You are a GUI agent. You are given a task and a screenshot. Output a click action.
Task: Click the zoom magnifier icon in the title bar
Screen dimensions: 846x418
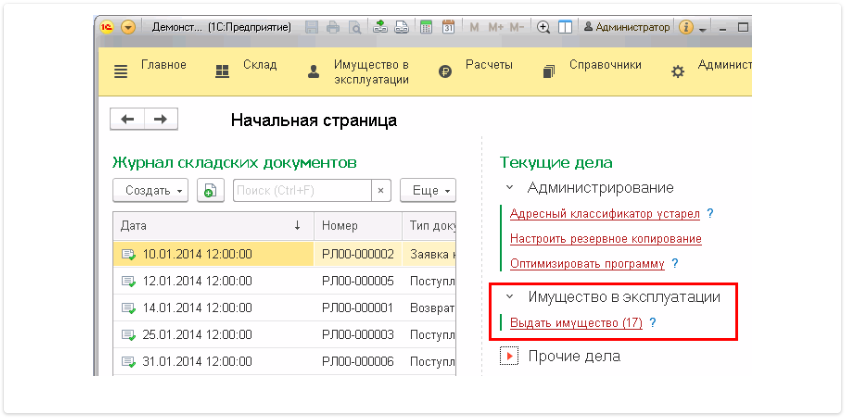pyautogui.click(x=543, y=28)
